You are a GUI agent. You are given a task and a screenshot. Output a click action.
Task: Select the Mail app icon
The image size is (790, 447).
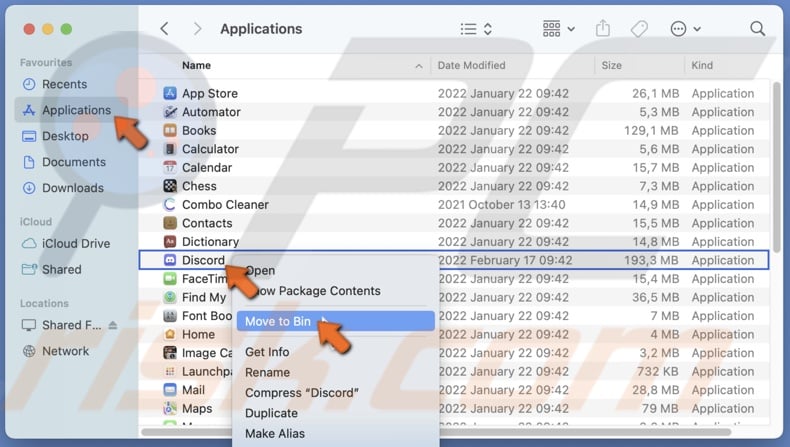[170, 390]
